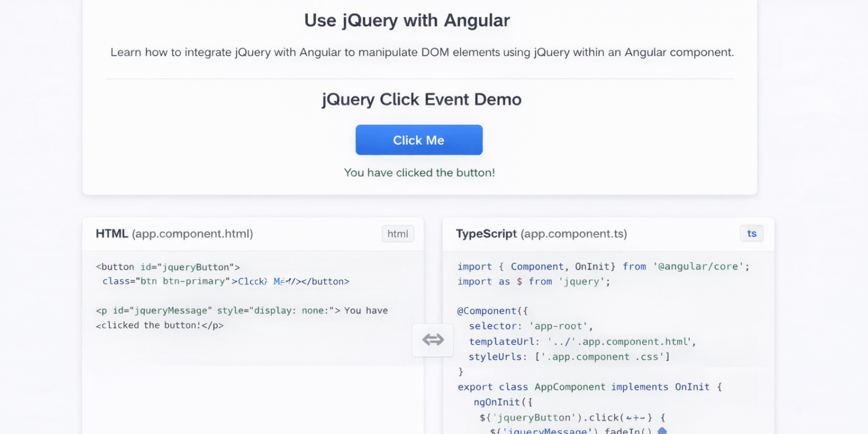Image resolution: width=868 pixels, height=434 pixels.
Task: Select the 'You have clicked the button!' message
Action: click(x=419, y=172)
